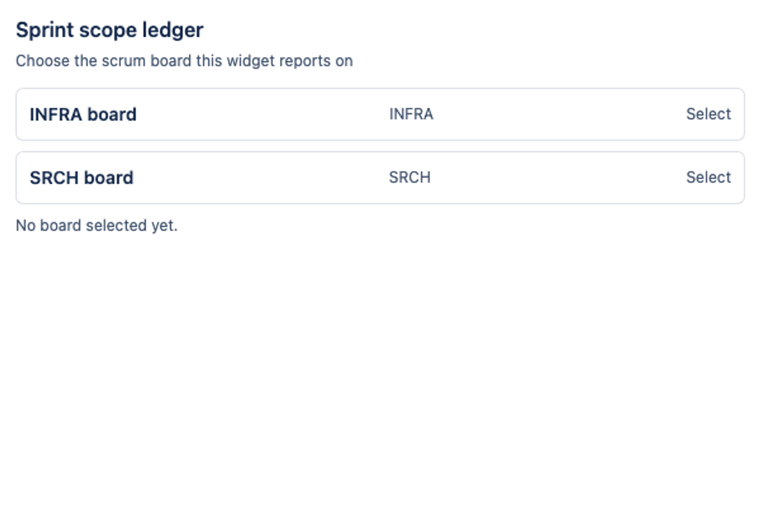Activate the Select link beside SRCH key

coord(708,177)
